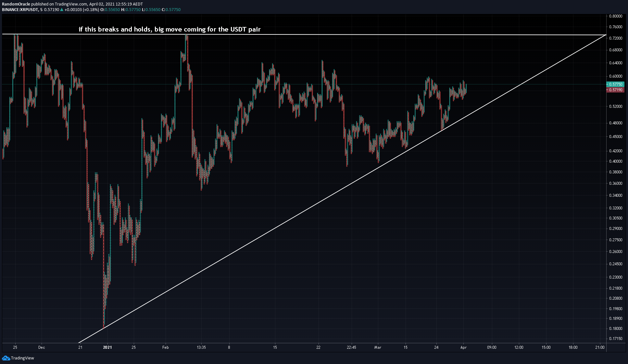628x364 pixels.
Task: Click the 15:00 label on time axis
Action: coord(546,347)
